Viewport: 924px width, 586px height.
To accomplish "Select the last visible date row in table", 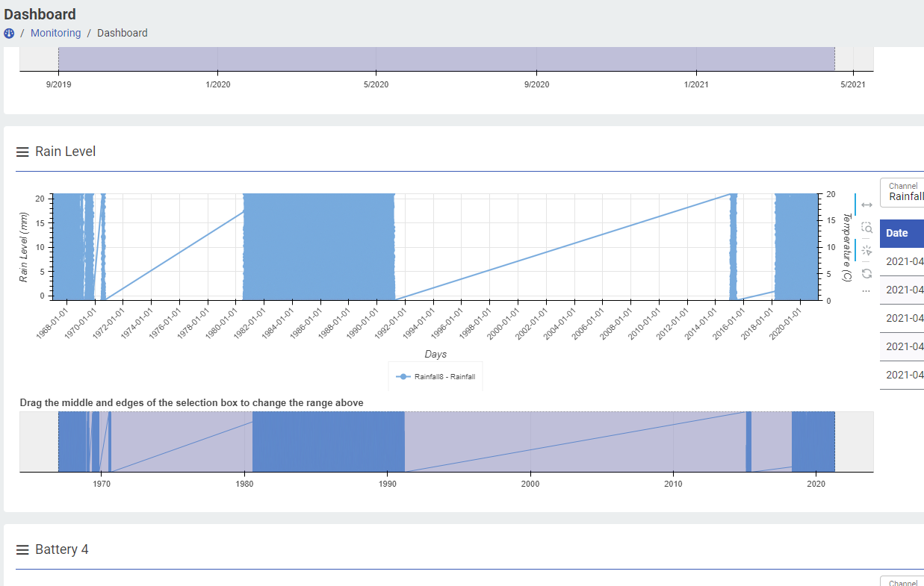I will click(x=904, y=375).
